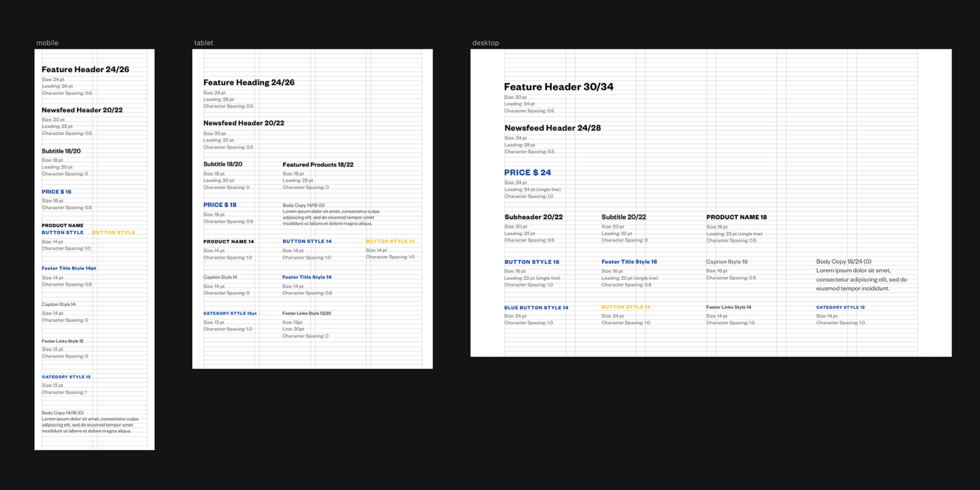The image size is (980, 490).
Task: Click the yellow BUTTON STYLE on mobile
Action: (113, 233)
